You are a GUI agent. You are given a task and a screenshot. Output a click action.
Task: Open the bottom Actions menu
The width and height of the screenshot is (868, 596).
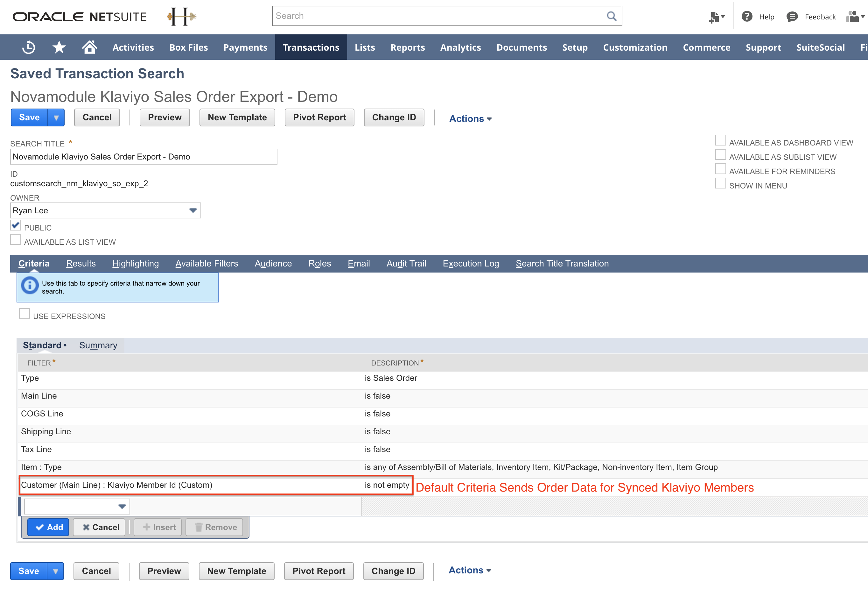click(470, 571)
